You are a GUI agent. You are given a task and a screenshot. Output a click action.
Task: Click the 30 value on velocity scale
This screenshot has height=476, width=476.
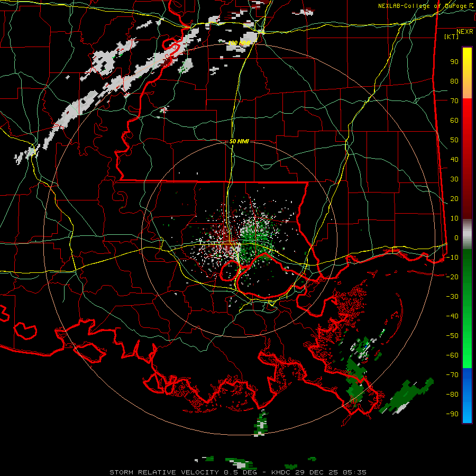click(x=454, y=179)
